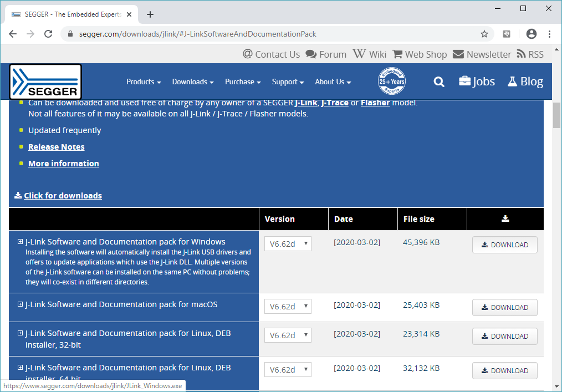
Task: Click the page vertical scrollbar thumb
Action: 556,115
